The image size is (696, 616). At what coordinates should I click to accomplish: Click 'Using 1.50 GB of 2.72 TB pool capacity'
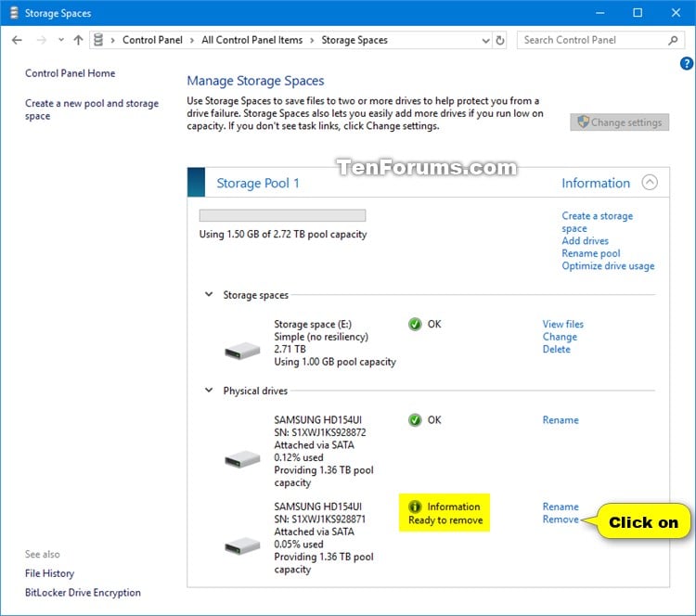pos(283,235)
